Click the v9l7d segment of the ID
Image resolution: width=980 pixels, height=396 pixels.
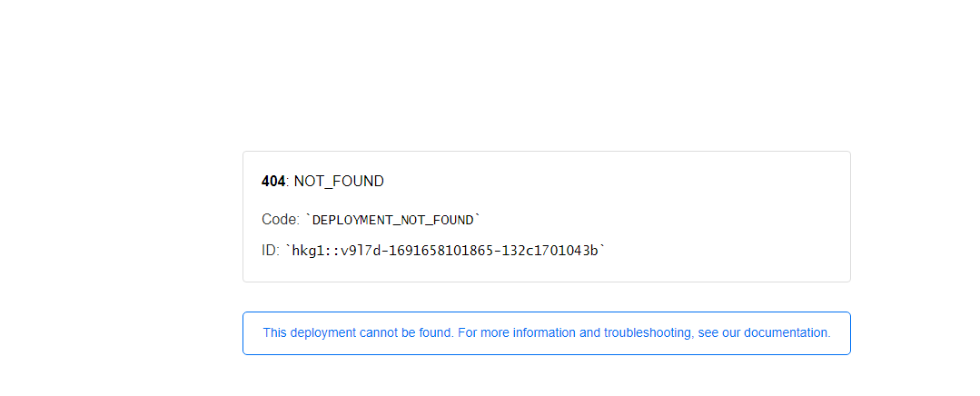pyautogui.click(x=361, y=251)
